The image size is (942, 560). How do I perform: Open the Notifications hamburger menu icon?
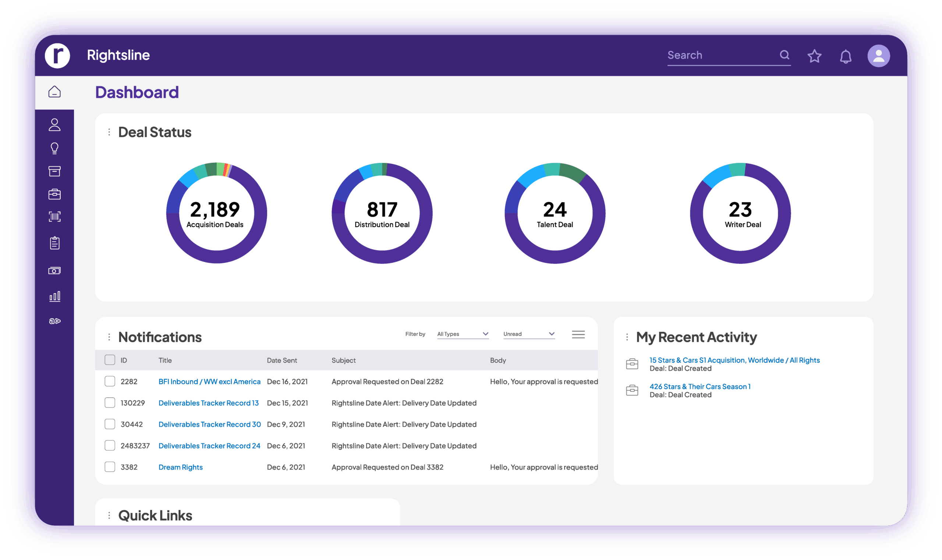click(578, 334)
